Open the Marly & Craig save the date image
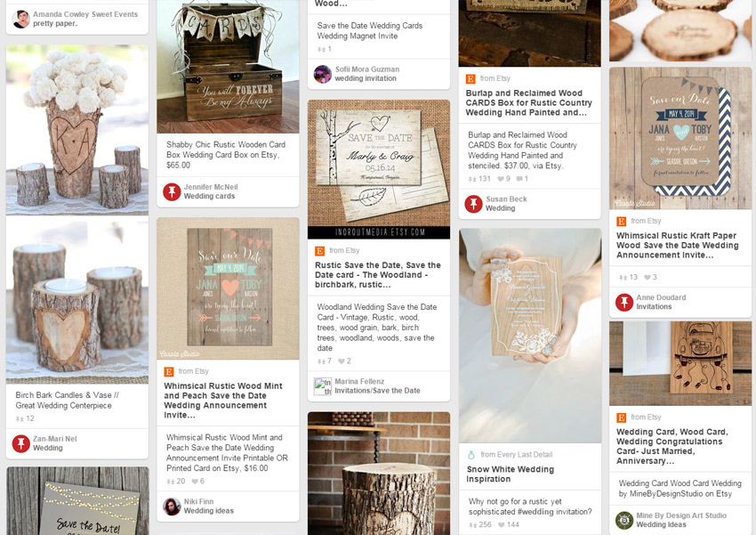This screenshot has height=535, width=756. [x=379, y=169]
